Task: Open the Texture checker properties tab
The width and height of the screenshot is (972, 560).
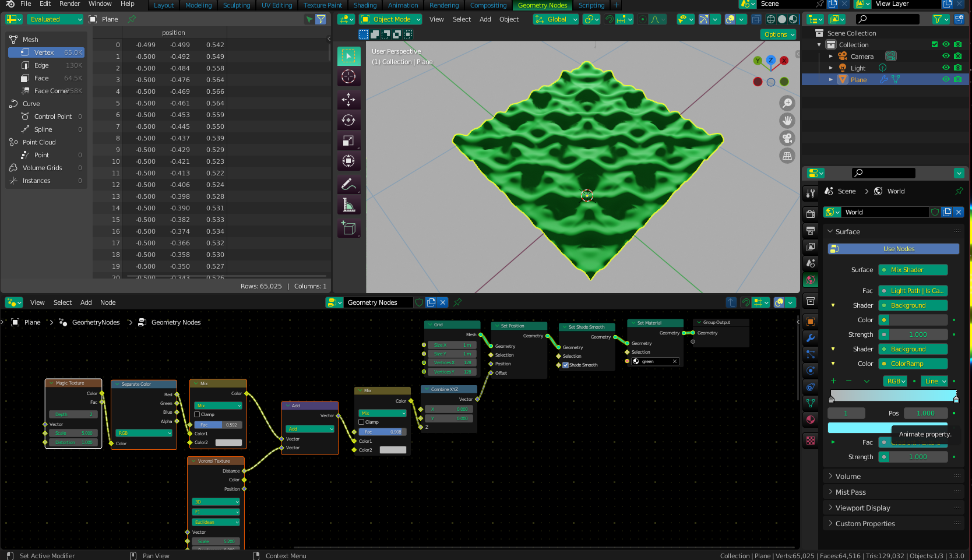Action: (811, 441)
